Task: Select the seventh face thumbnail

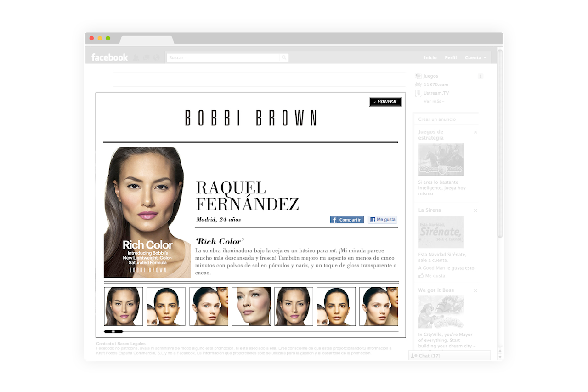Action: click(x=379, y=307)
